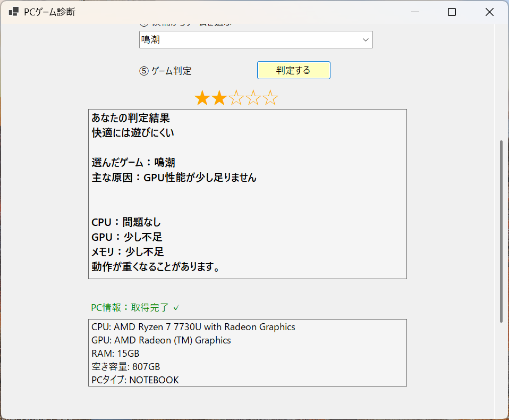Click the fourth empty star
This screenshot has height=420, width=509.
point(253,98)
